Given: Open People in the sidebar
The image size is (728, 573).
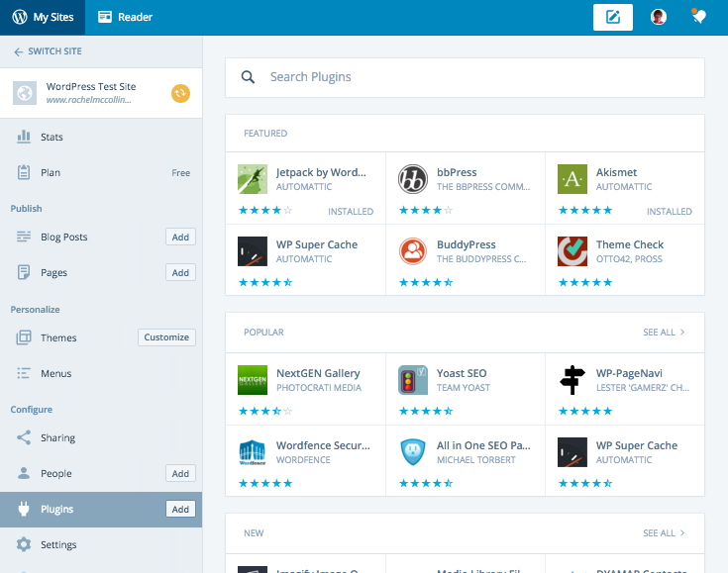Looking at the screenshot, I should 55,473.
